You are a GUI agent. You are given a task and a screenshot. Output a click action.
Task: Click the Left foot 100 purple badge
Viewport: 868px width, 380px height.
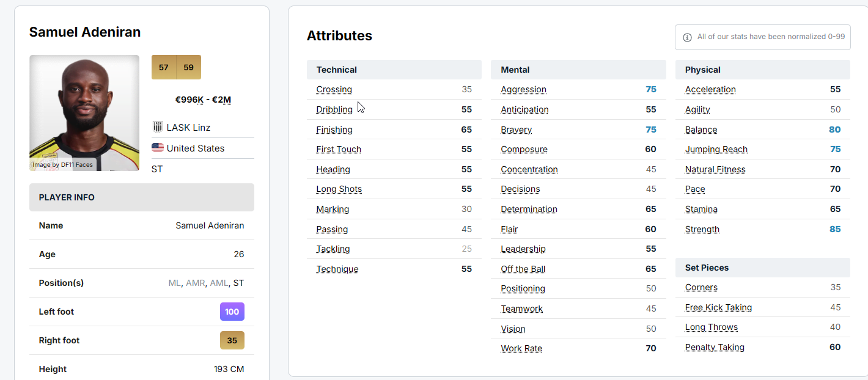pos(232,312)
